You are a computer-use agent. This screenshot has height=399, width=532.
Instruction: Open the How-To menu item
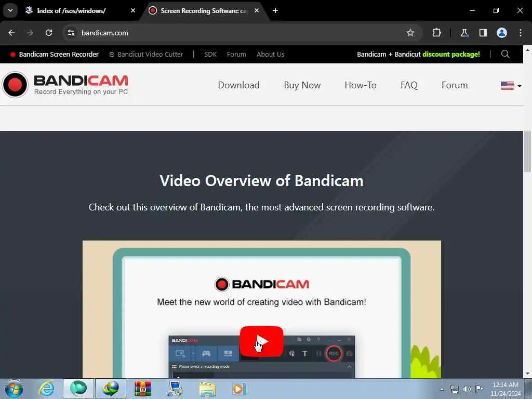click(361, 85)
